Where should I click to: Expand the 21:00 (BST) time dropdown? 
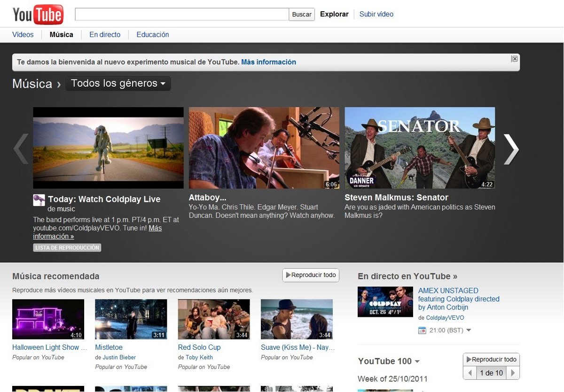click(468, 331)
